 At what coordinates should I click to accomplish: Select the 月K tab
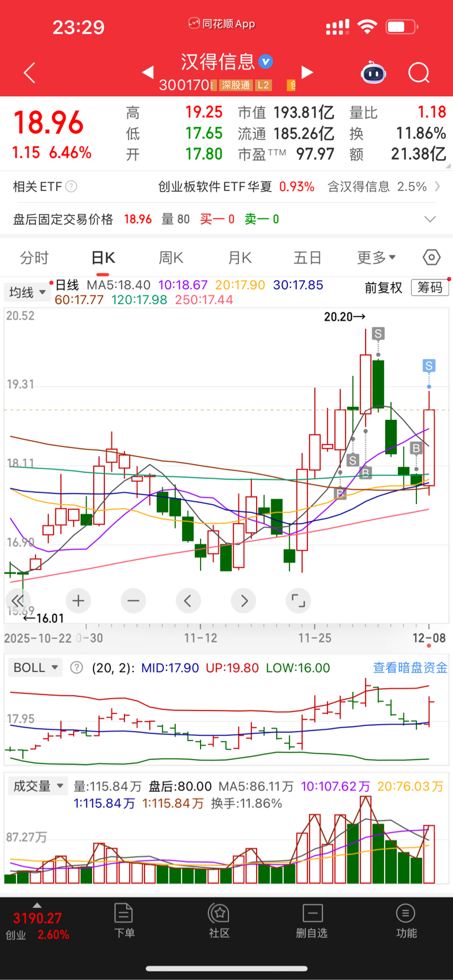(x=239, y=258)
